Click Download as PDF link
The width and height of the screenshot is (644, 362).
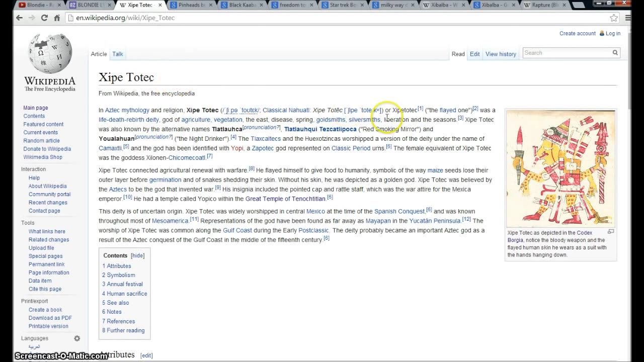(50, 318)
